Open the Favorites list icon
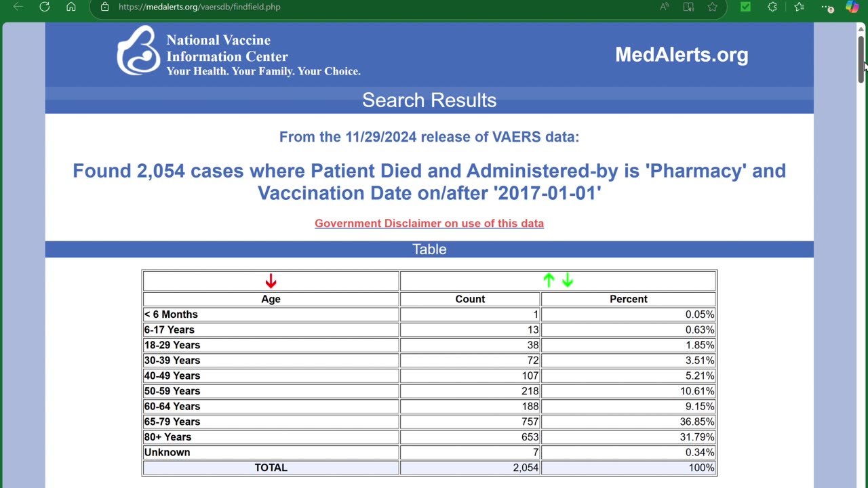The height and width of the screenshot is (488, 868). point(800,7)
